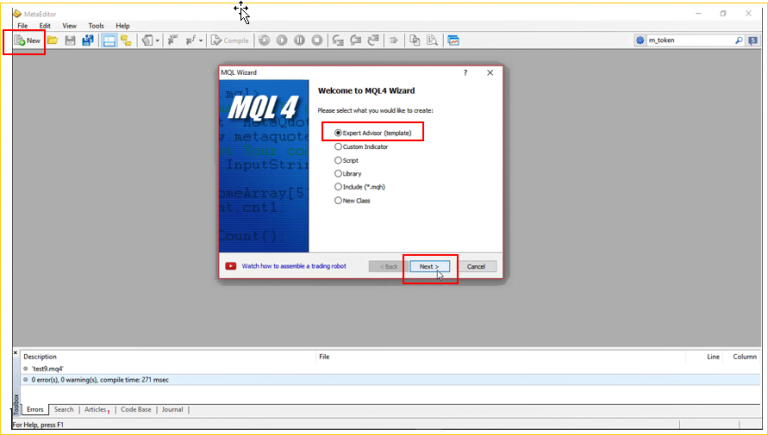This screenshot has height=435, width=768.
Task: Select the Library radio button
Action: click(338, 173)
